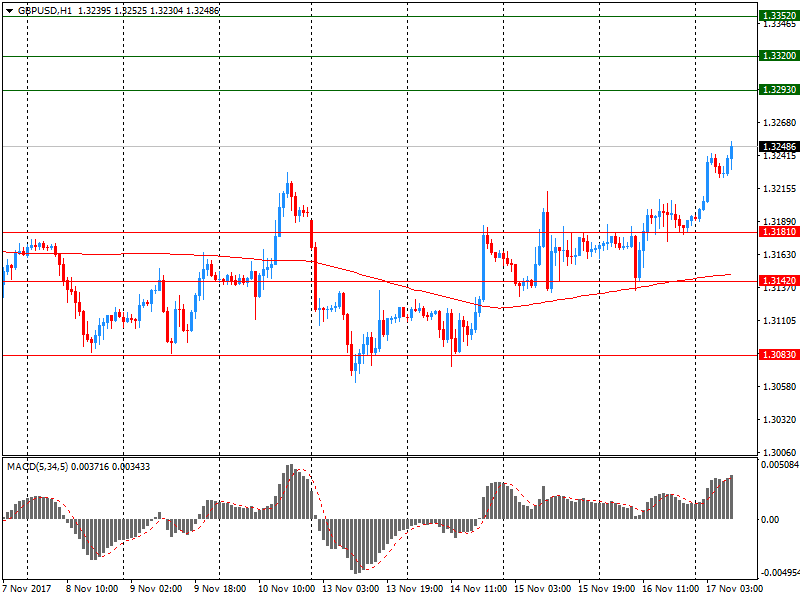Select the 13 Nov 19:00 time label

tap(414, 589)
